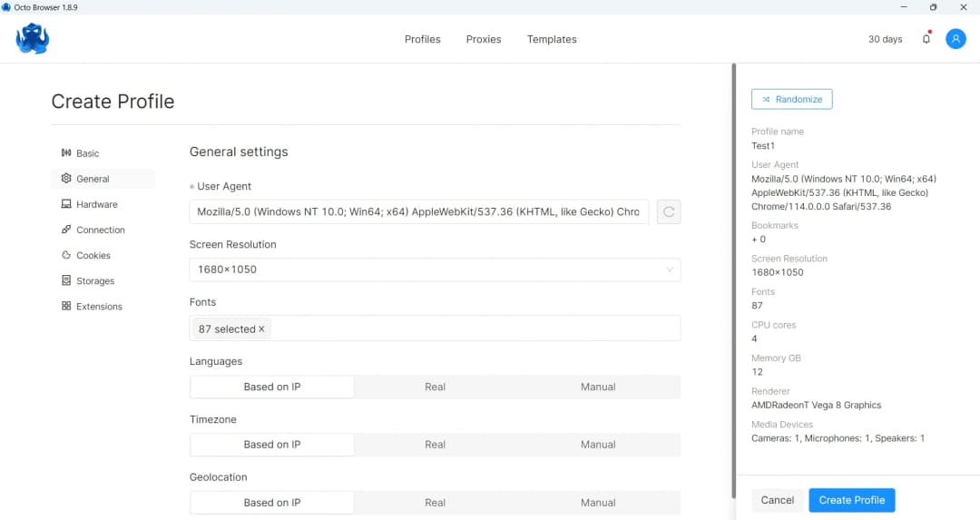Image resolution: width=980 pixels, height=520 pixels.
Task: Regenerate User Agent with the refresh icon
Action: coord(669,211)
